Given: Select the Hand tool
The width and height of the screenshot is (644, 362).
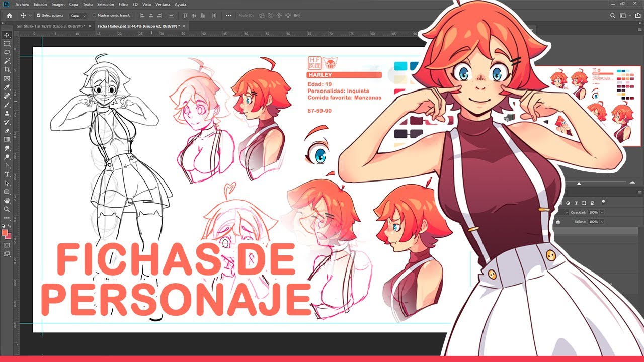Looking at the screenshot, I should pyautogui.click(x=7, y=200).
